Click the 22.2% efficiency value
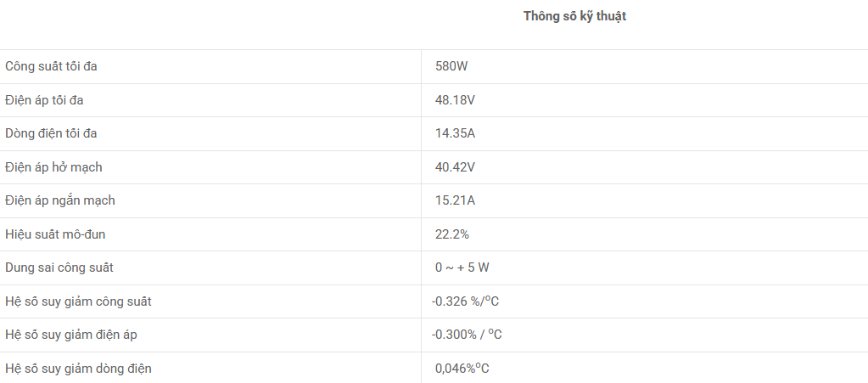The height and width of the screenshot is (383, 868). tap(452, 234)
